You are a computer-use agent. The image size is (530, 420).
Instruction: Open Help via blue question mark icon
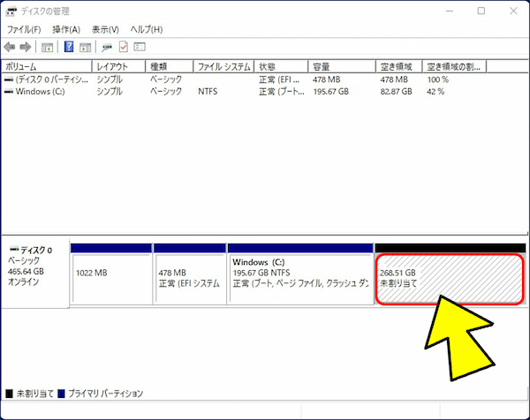(69, 47)
